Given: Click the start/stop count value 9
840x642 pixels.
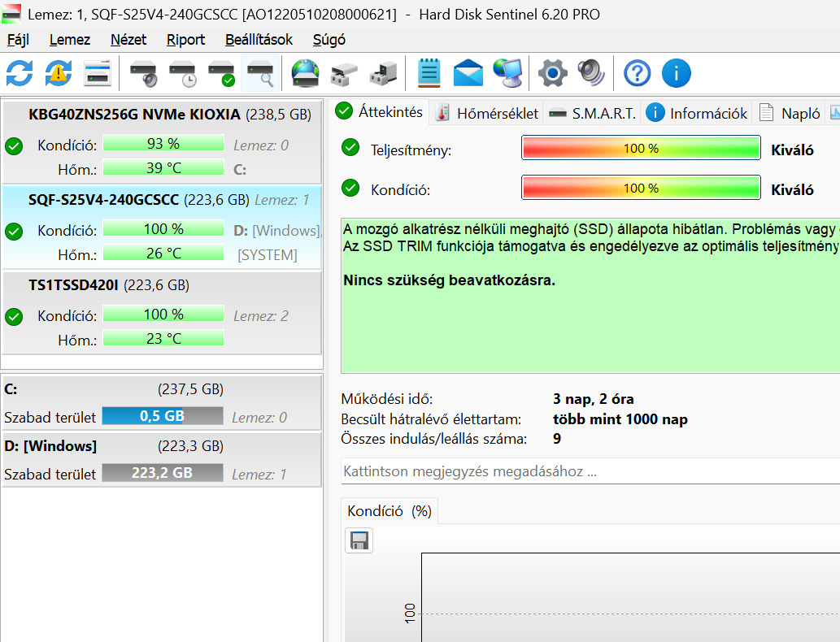Looking at the screenshot, I should click(x=557, y=439).
